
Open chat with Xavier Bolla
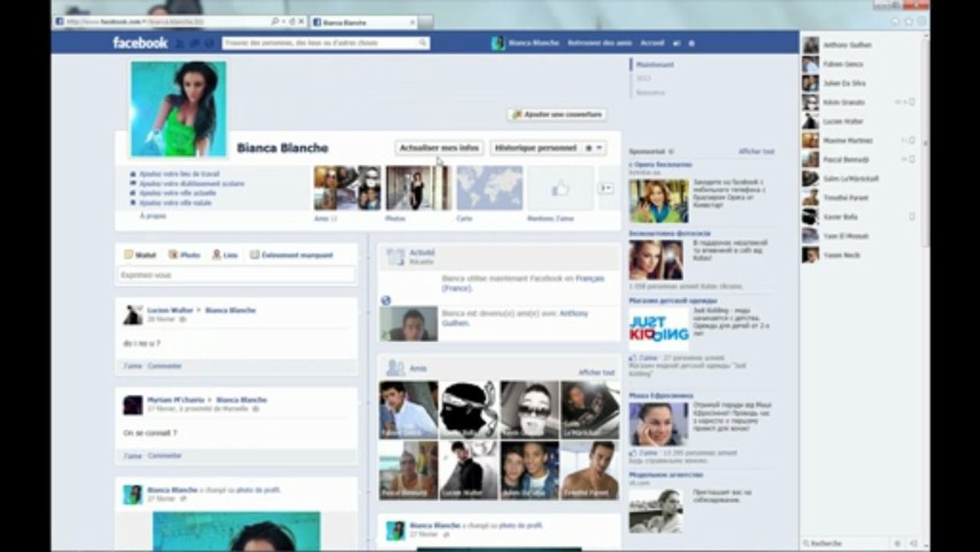tap(858, 217)
